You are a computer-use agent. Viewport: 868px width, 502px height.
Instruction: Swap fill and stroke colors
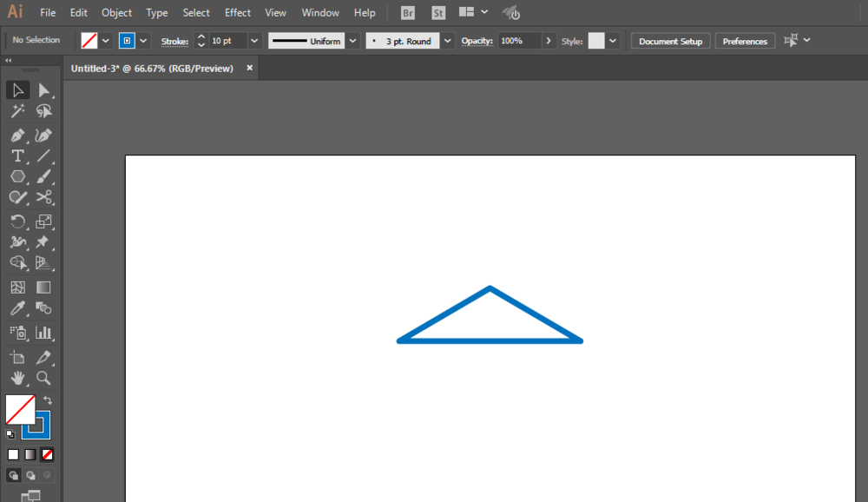(x=48, y=400)
